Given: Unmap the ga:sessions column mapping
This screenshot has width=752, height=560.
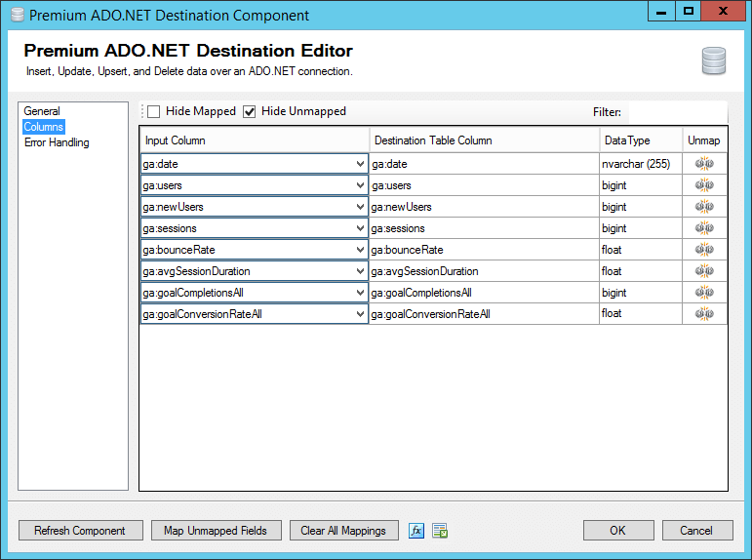Looking at the screenshot, I should [x=704, y=228].
